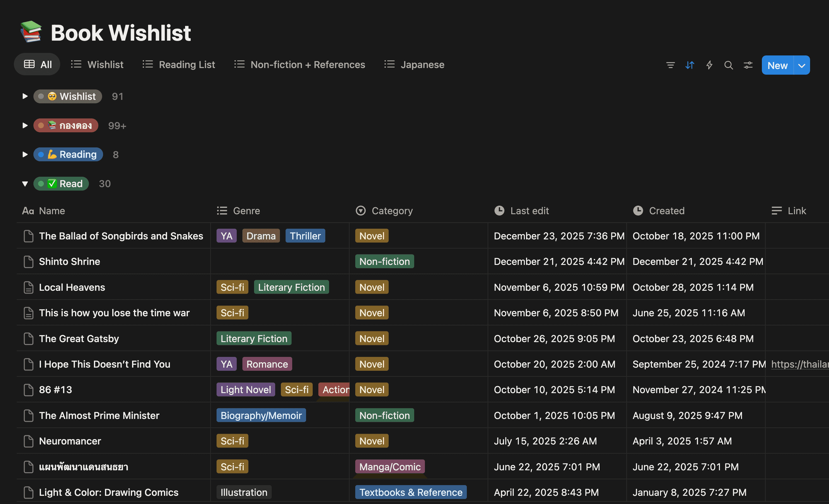Click the Illustration genre tag
The height and width of the screenshot is (504, 829).
[x=244, y=492]
